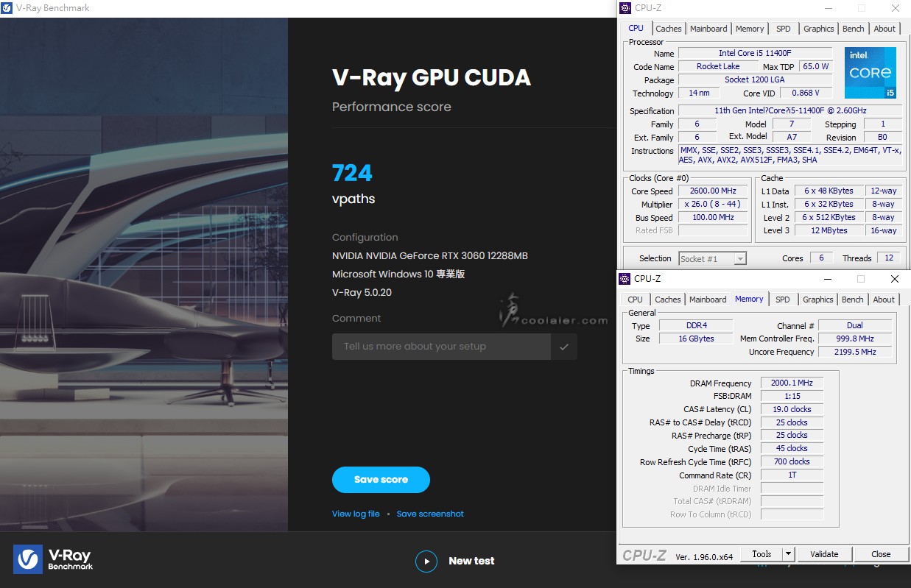Click the memory Size value '16 GBytes'

pyautogui.click(x=695, y=339)
